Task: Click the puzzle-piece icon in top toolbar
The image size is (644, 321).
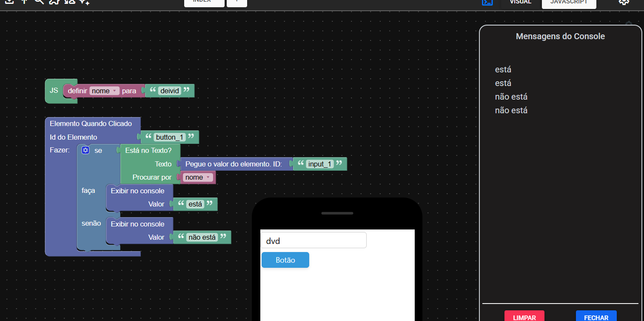Action: pos(54,2)
